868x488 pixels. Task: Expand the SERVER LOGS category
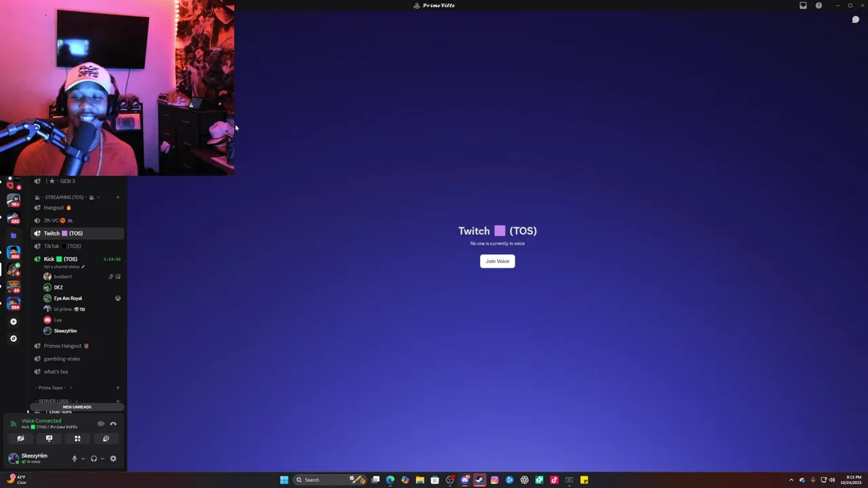pyautogui.click(x=56, y=401)
